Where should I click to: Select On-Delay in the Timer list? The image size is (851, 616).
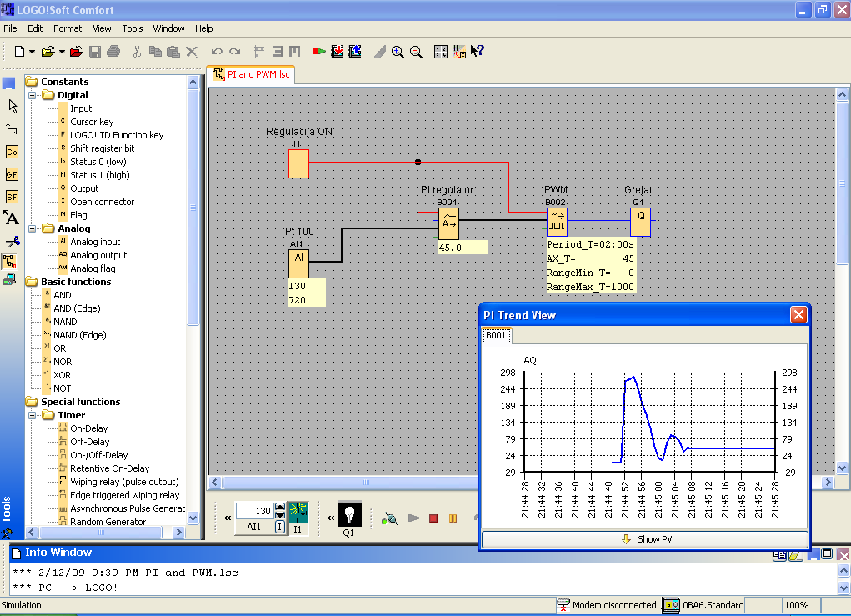(89, 428)
